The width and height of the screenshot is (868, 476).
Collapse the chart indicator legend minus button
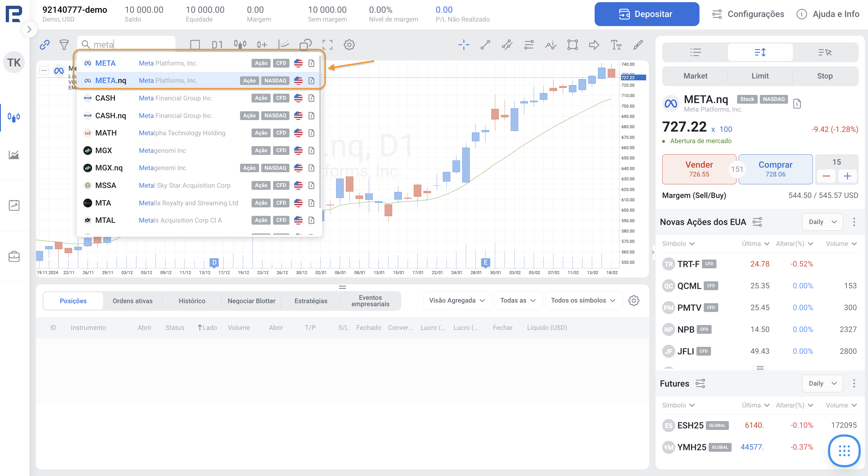pyautogui.click(x=44, y=71)
